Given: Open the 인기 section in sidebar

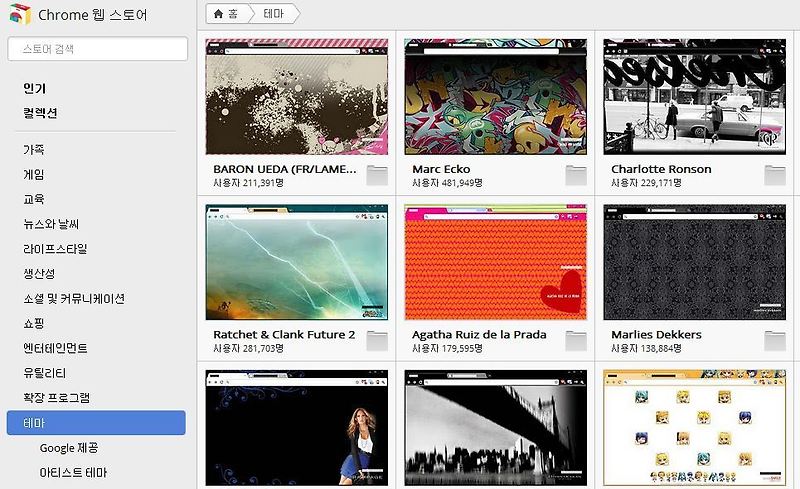Looking at the screenshot, I should pyautogui.click(x=35, y=88).
